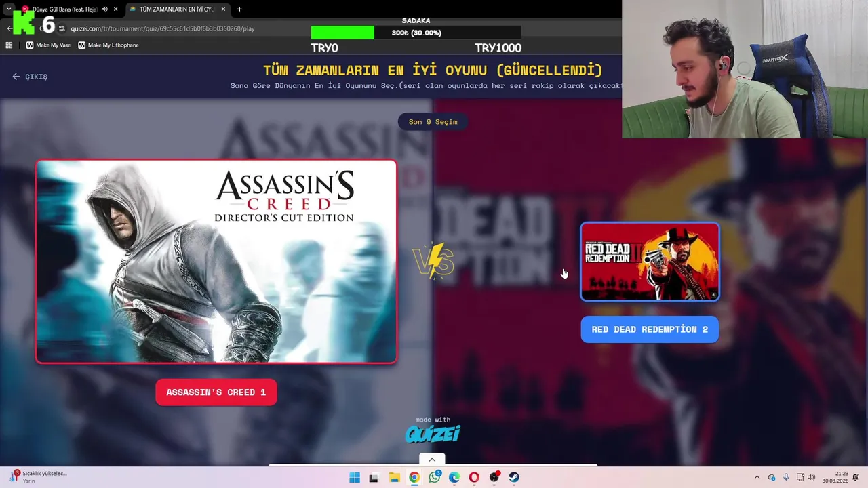Choose the RED DEAD REDEMPTION 2 button
This screenshot has width=868, height=488.
[x=650, y=329]
